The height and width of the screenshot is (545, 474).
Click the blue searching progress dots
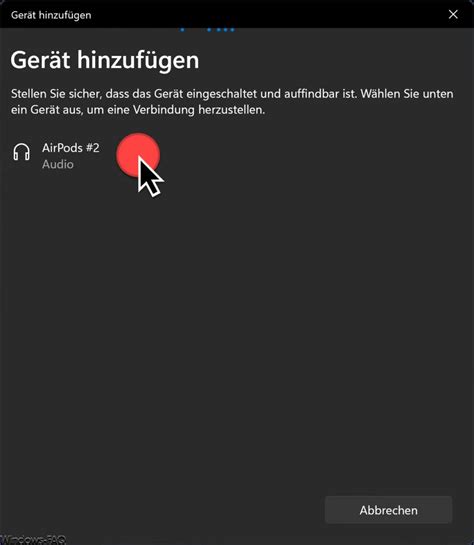(207, 30)
